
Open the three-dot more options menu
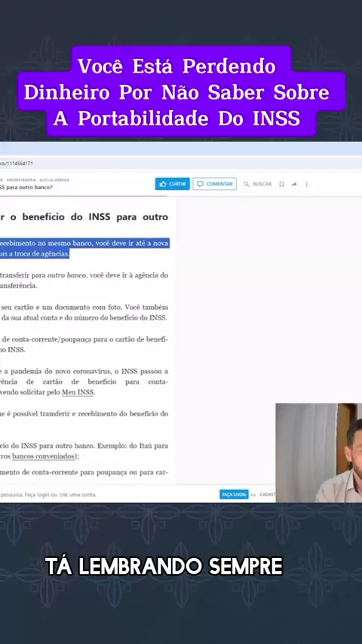click(x=306, y=185)
